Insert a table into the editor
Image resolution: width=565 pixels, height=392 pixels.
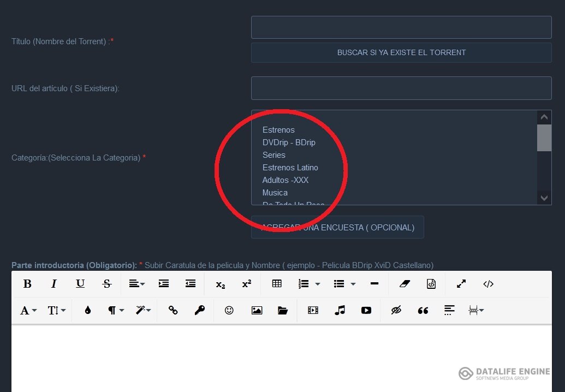277,284
